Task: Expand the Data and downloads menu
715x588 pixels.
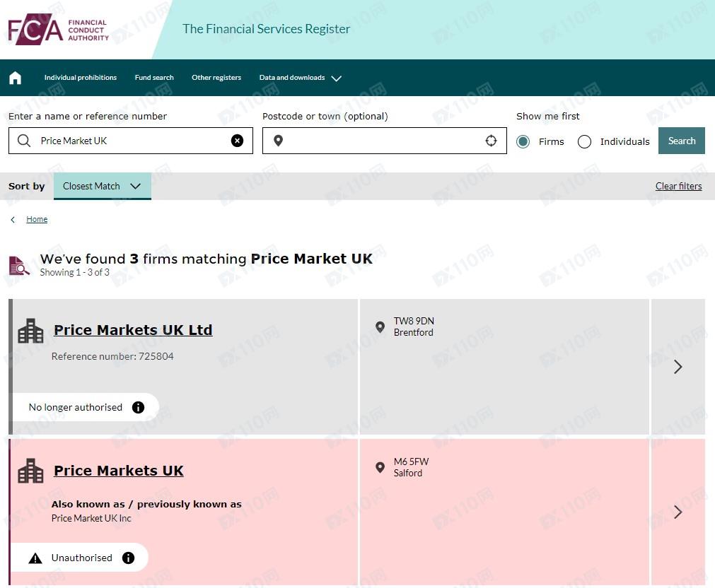Action: point(300,78)
